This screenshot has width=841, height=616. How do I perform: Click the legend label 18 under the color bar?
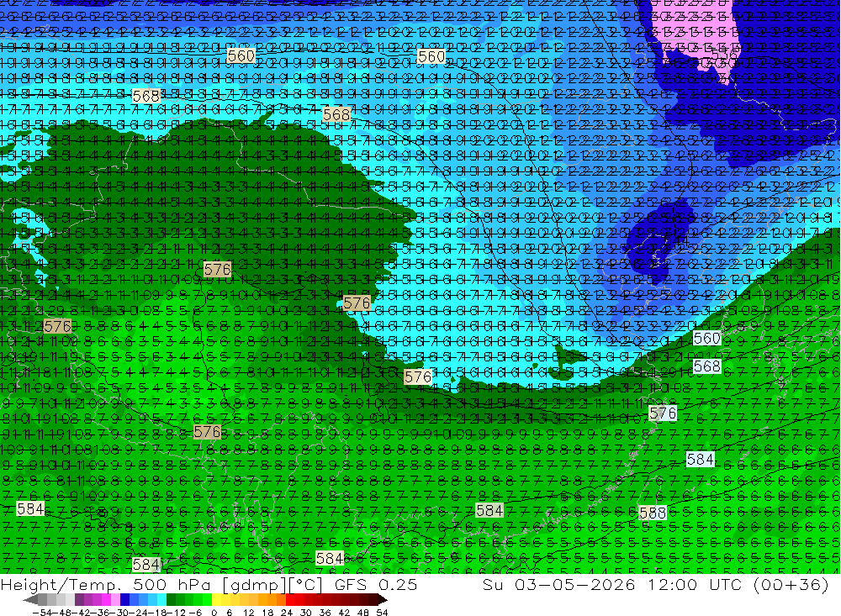(267, 613)
